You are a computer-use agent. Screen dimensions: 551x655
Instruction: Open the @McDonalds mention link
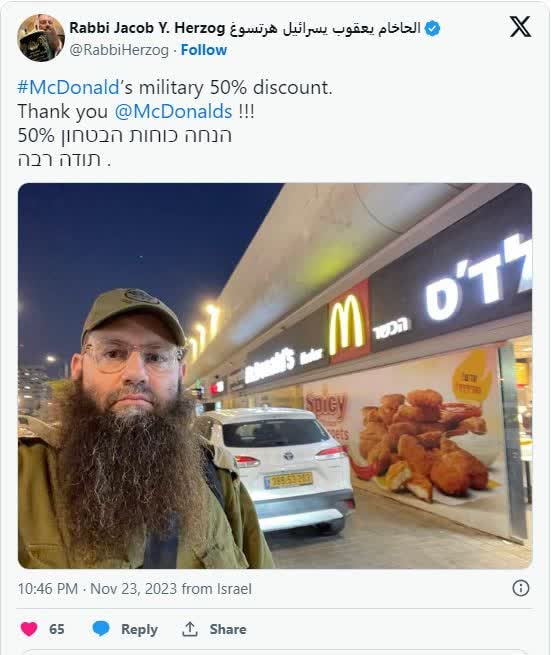[x=173, y=112]
